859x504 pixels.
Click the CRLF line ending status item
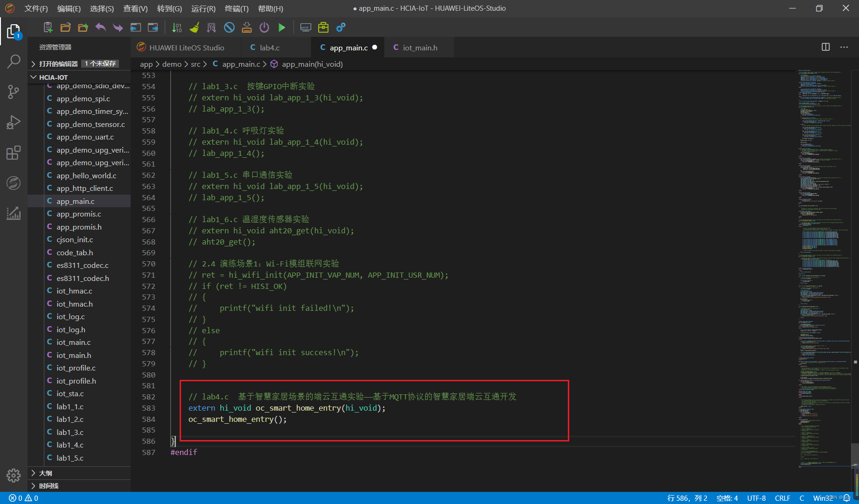click(x=782, y=498)
